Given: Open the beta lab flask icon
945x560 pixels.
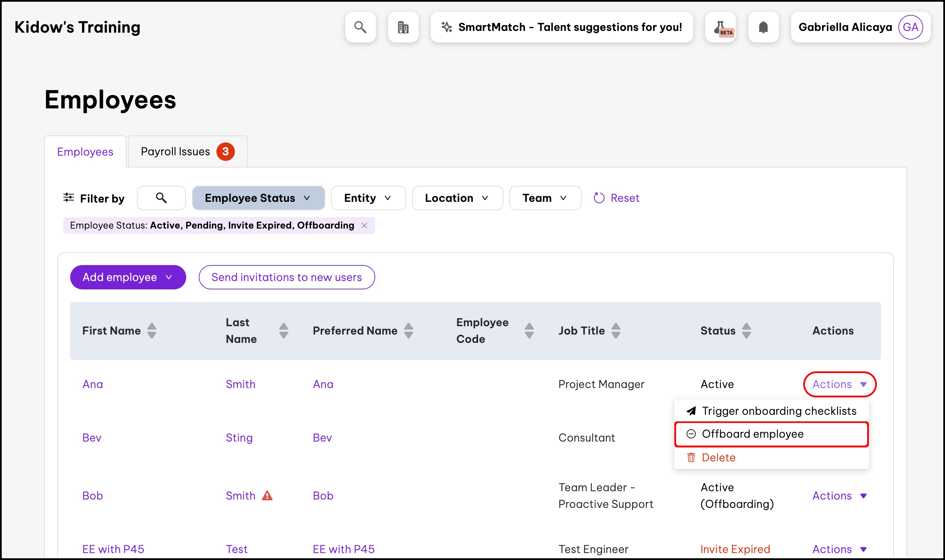Looking at the screenshot, I should click(x=720, y=27).
